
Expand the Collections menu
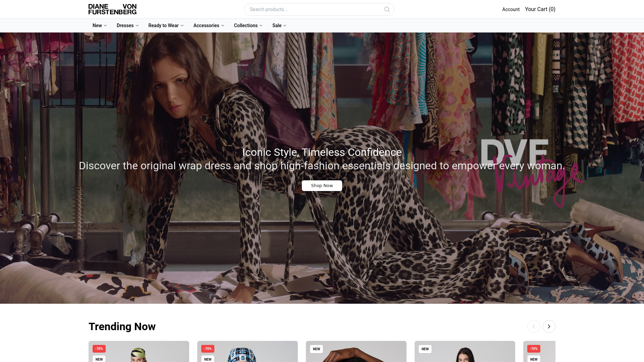248,25
